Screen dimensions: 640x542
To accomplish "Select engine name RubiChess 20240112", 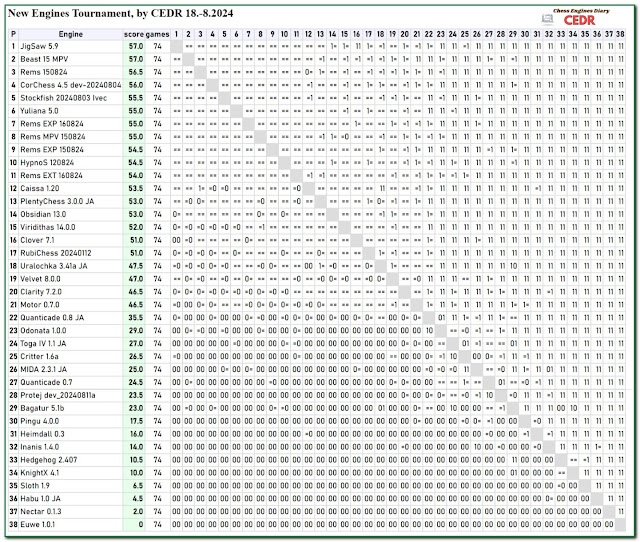I will point(56,253).
